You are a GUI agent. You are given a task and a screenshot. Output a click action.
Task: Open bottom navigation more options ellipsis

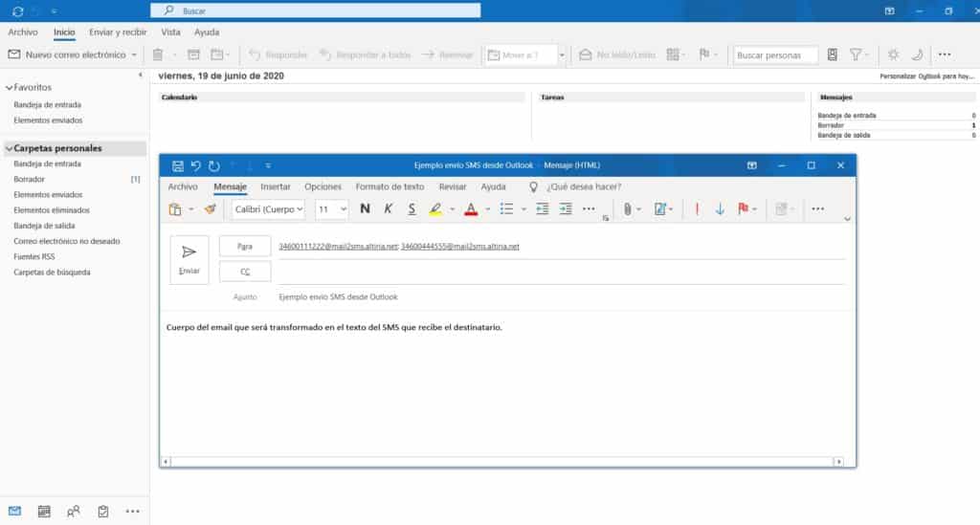coord(132,512)
